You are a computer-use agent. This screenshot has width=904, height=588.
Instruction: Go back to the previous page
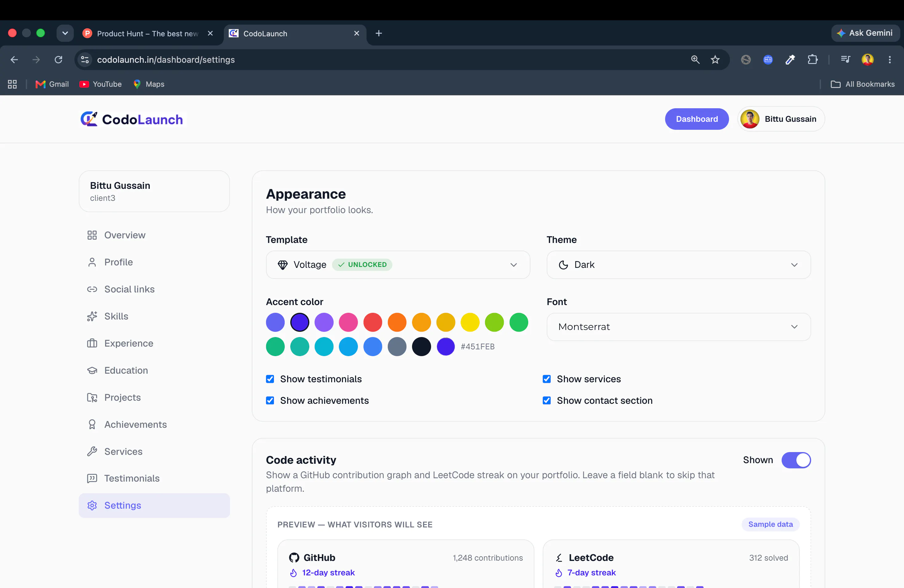coord(14,60)
